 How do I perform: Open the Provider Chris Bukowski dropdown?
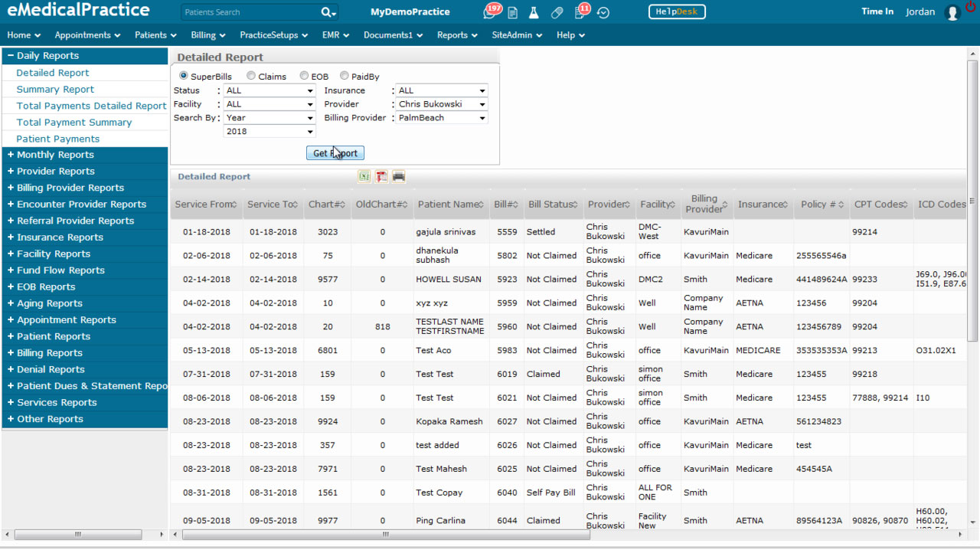pos(442,104)
